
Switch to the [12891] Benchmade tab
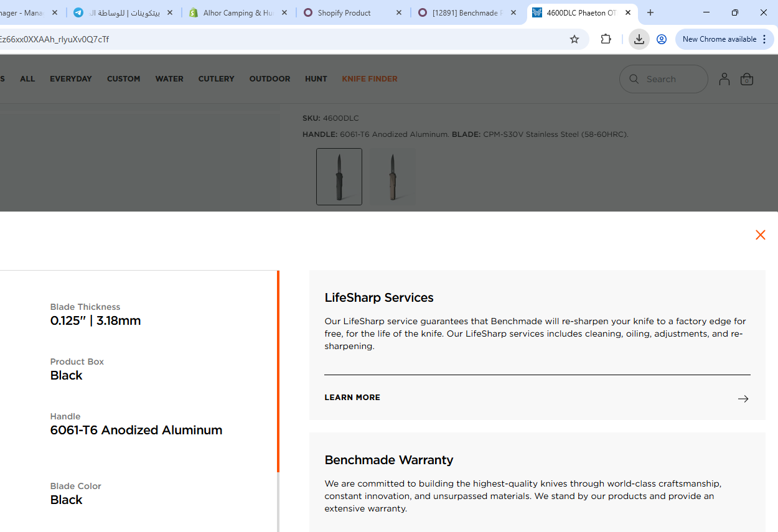pos(467,12)
